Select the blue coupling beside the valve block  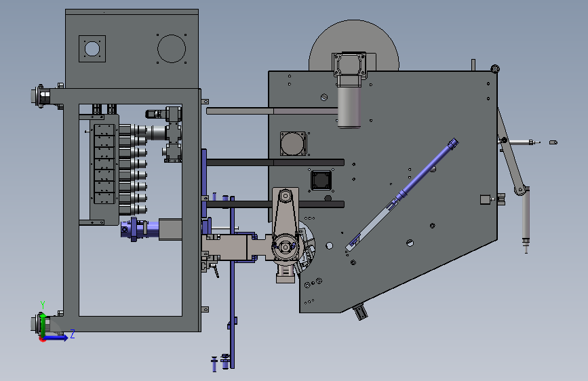(x=140, y=229)
